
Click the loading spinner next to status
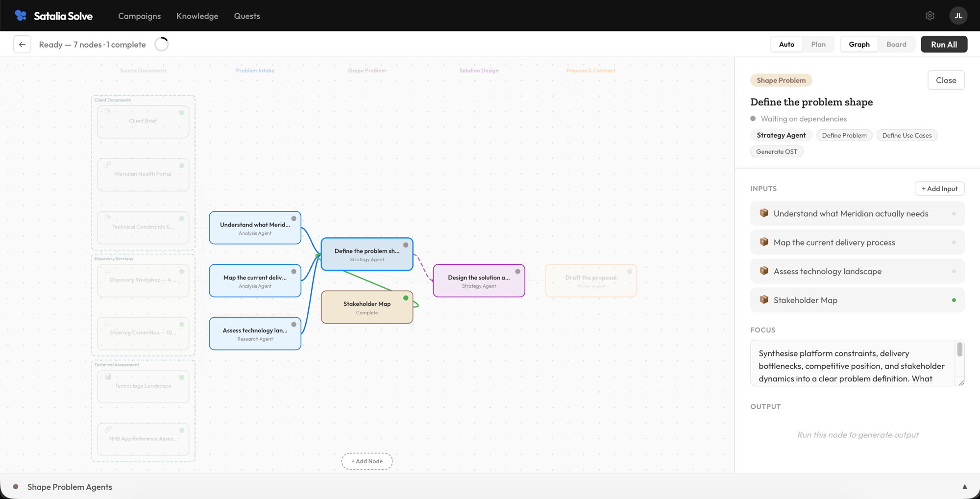point(161,44)
